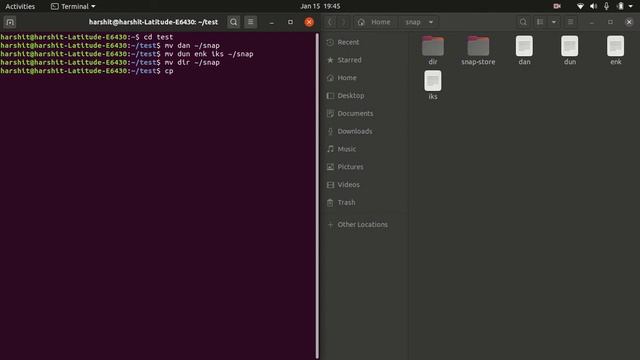The width and height of the screenshot is (640, 360).
Task: Toggle list/grid view in Files
Action: [540, 22]
